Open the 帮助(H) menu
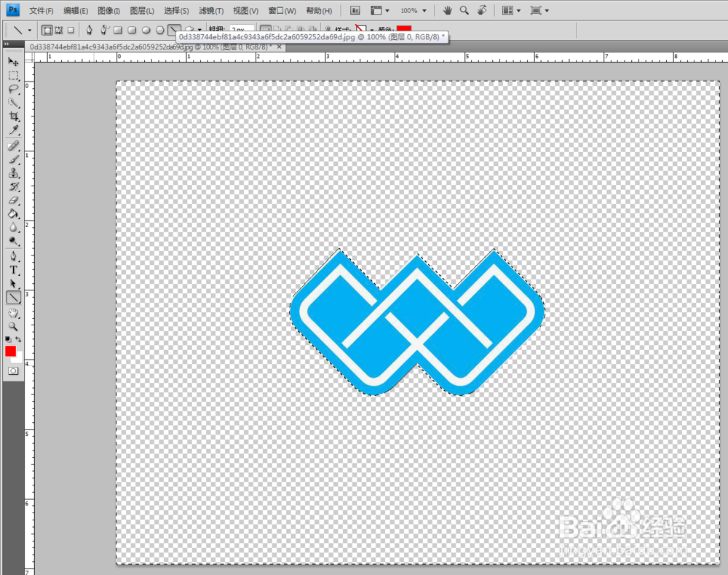This screenshot has height=575, width=728. pos(319,11)
